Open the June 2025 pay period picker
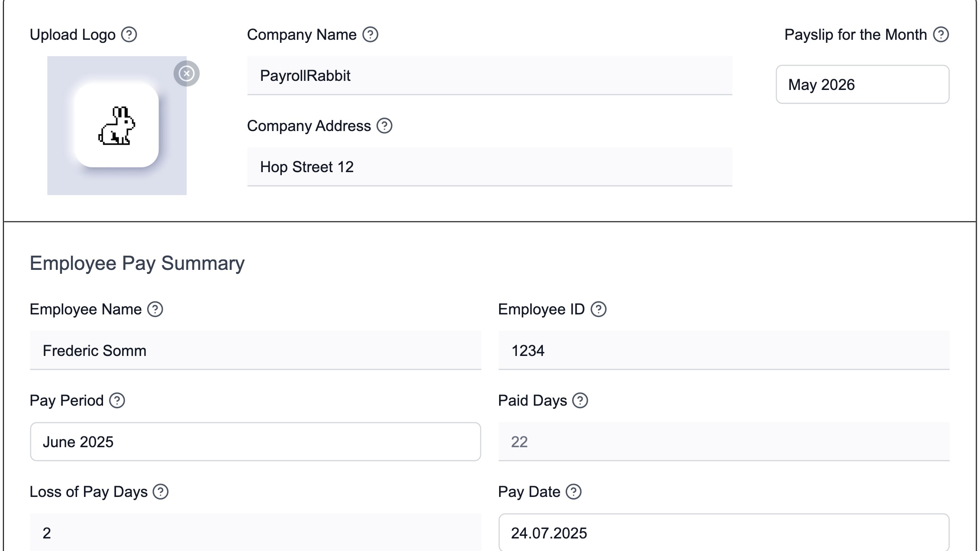Image resolution: width=980 pixels, height=551 pixels. [x=255, y=442]
